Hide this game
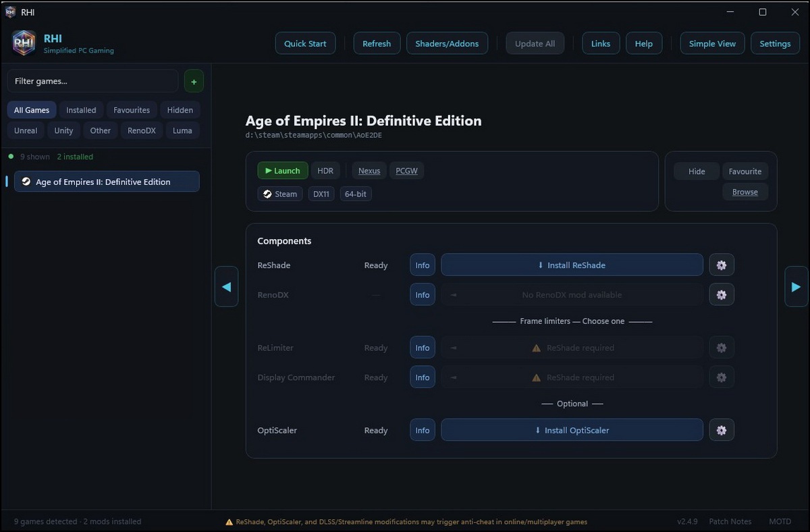Image resolution: width=810 pixels, height=532 pixels. click(x=697, y=171)
